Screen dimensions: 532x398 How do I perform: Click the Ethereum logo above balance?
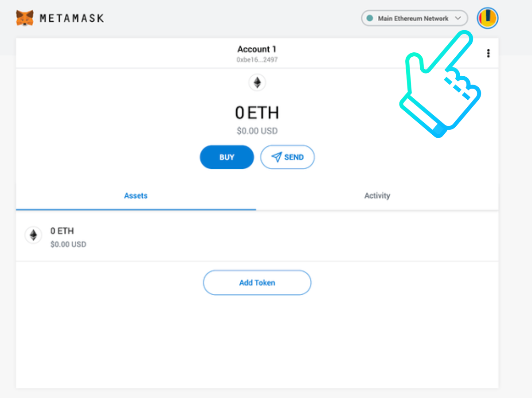pyautogui.click(x=257, y=82)
